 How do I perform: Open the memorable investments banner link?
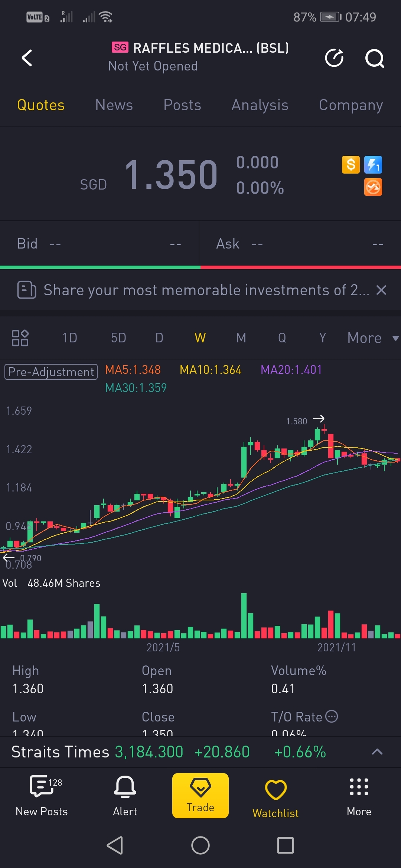click(206, 290)
